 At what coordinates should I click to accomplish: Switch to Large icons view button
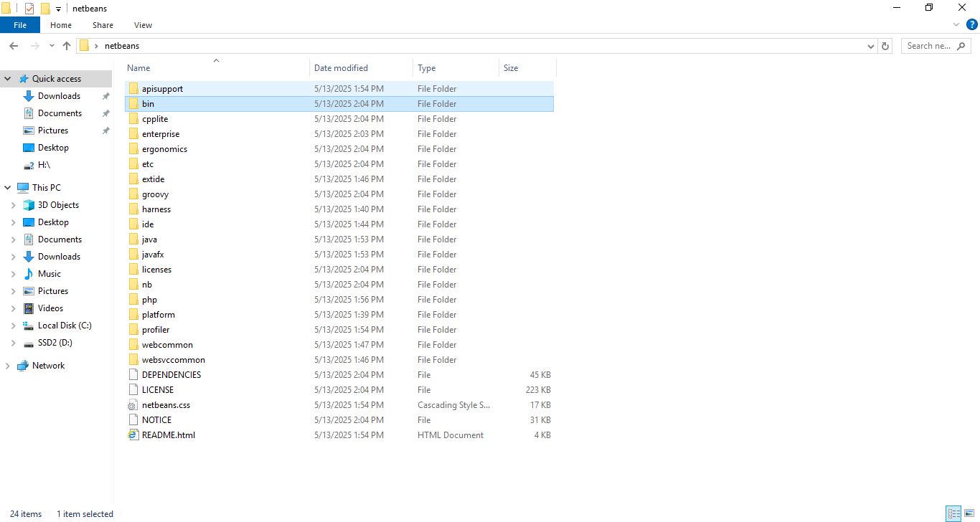coord(969,513)
